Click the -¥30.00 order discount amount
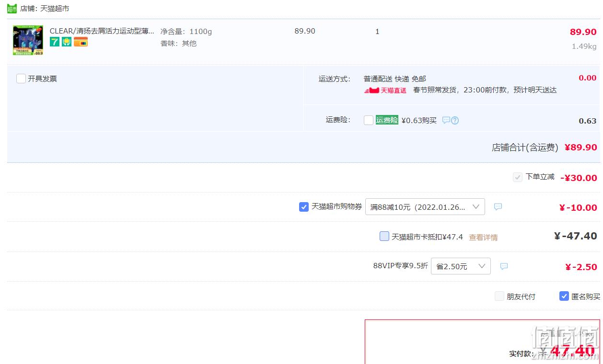 tap(579, 178)
